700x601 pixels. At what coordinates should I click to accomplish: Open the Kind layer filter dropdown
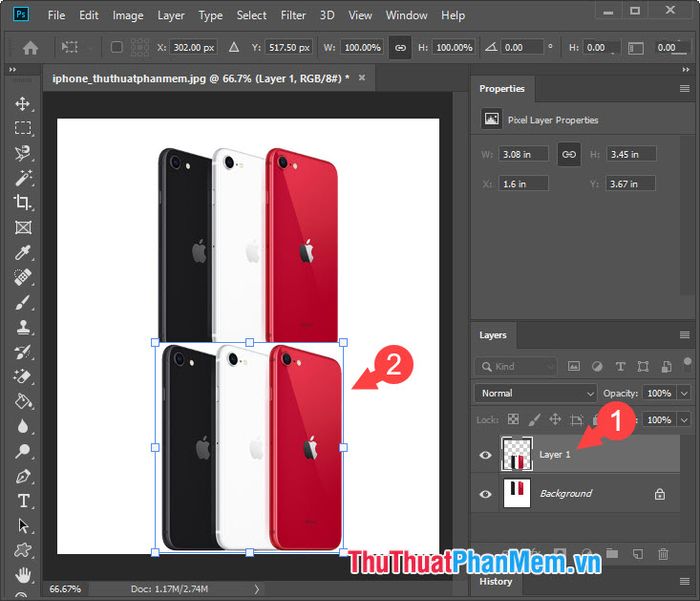(516, 367)
